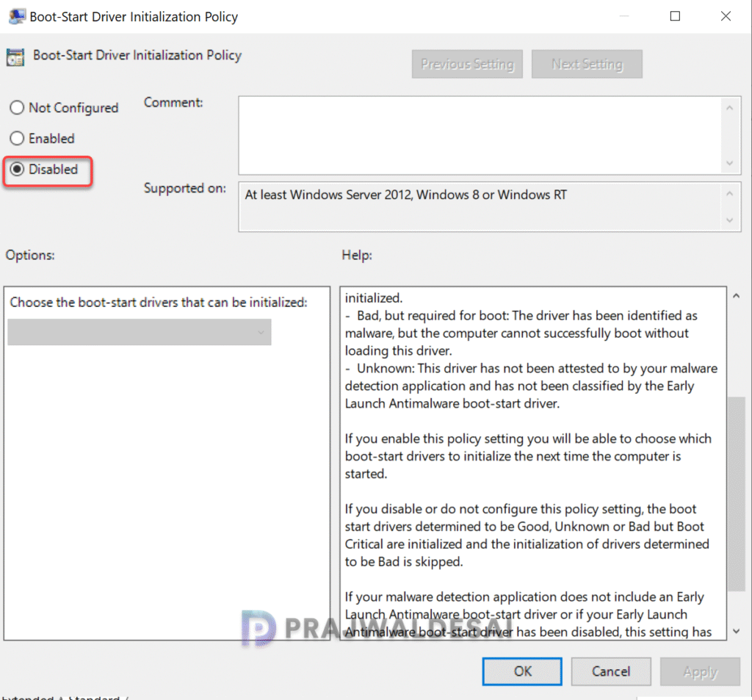The image size is (752, 700).
Task: Open the boot-start drivers dropdown
Action: 140,332
